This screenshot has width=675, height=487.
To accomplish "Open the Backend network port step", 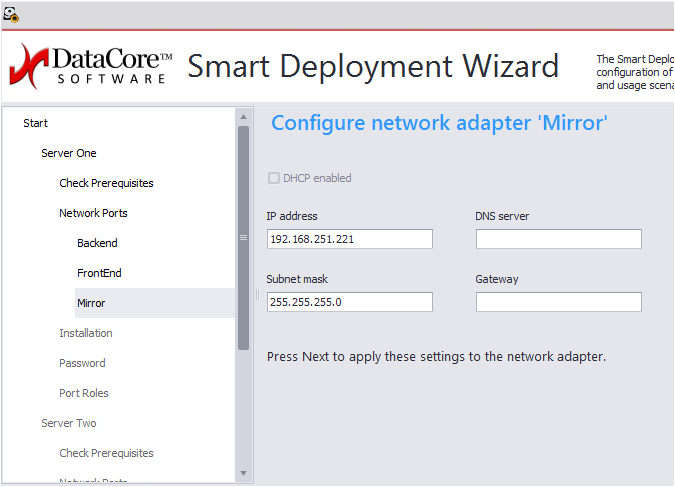I will click(x=97, y=243).
